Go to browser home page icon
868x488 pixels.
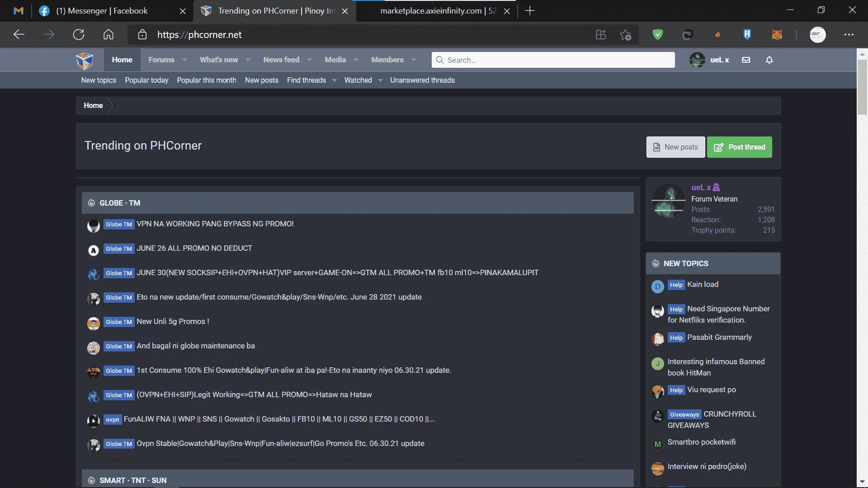tap(108, 35)
